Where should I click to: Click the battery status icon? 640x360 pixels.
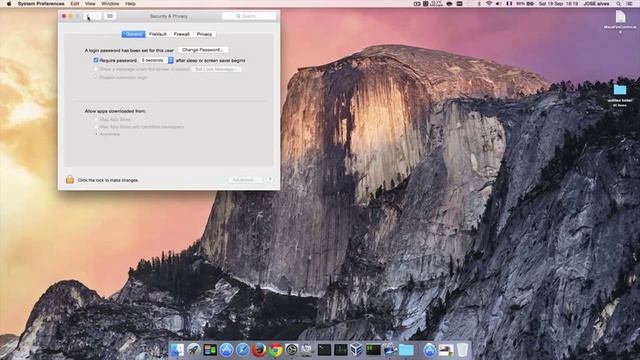pyautogui.click(x=530, y=4)
